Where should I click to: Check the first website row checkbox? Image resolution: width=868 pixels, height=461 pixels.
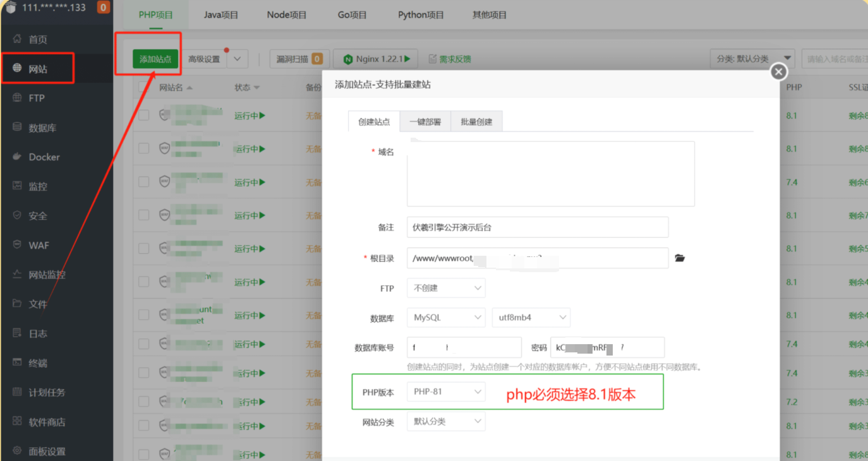click(x=143, y=115)
